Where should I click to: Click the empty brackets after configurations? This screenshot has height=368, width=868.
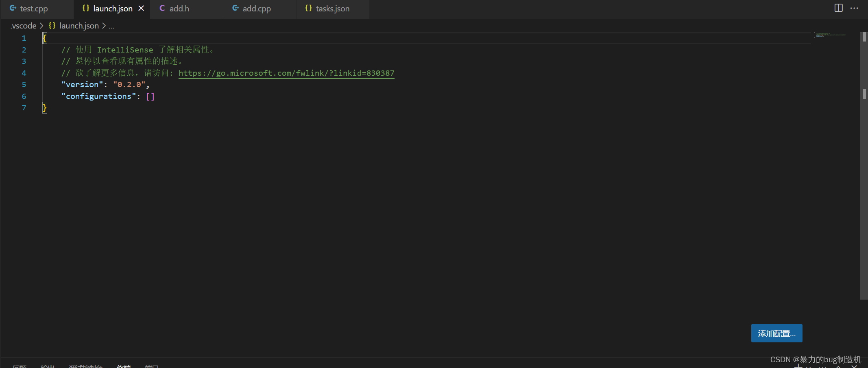pyautogui.click(x=150, y=96)
